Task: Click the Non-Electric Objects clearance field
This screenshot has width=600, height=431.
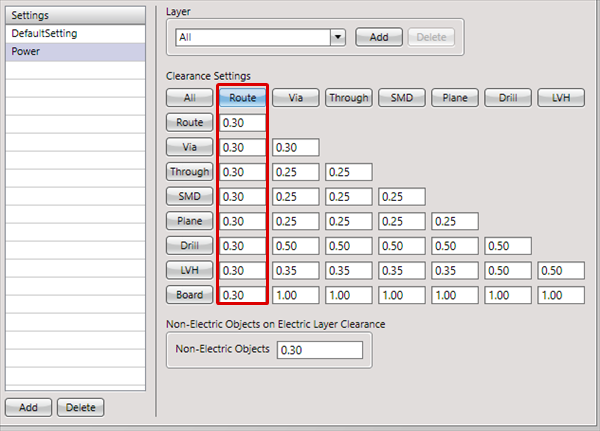Action: coord(318,350)
